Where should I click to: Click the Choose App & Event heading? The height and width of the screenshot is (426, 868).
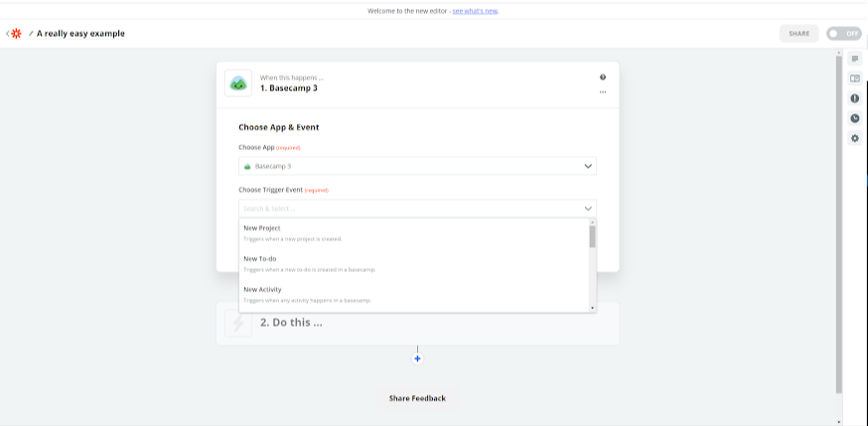tap(278, 127)
